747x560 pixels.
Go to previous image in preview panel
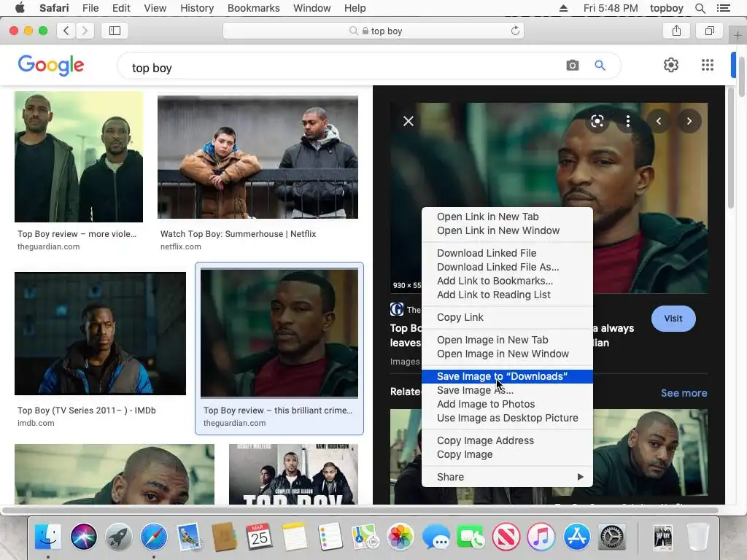[659, 121]
